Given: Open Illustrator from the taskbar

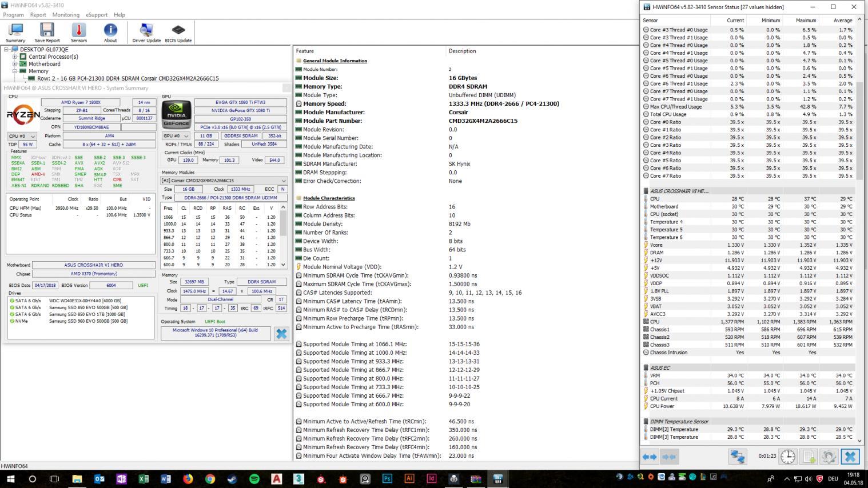Looking at the screenshot, I should (x=409, y=479).
